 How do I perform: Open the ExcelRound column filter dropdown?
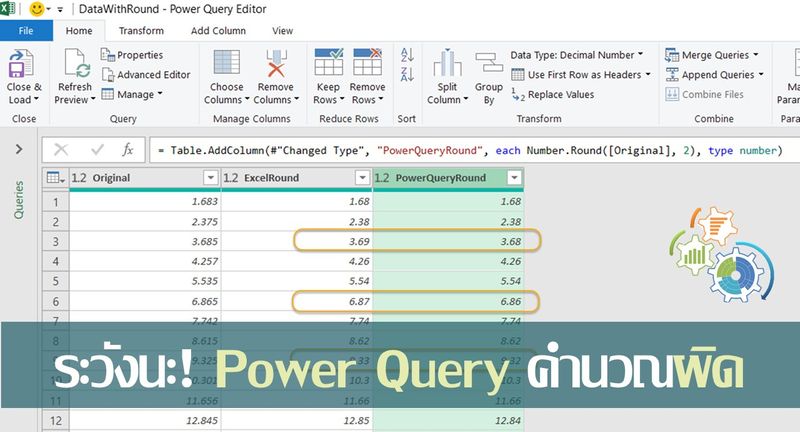click(361, 178)
